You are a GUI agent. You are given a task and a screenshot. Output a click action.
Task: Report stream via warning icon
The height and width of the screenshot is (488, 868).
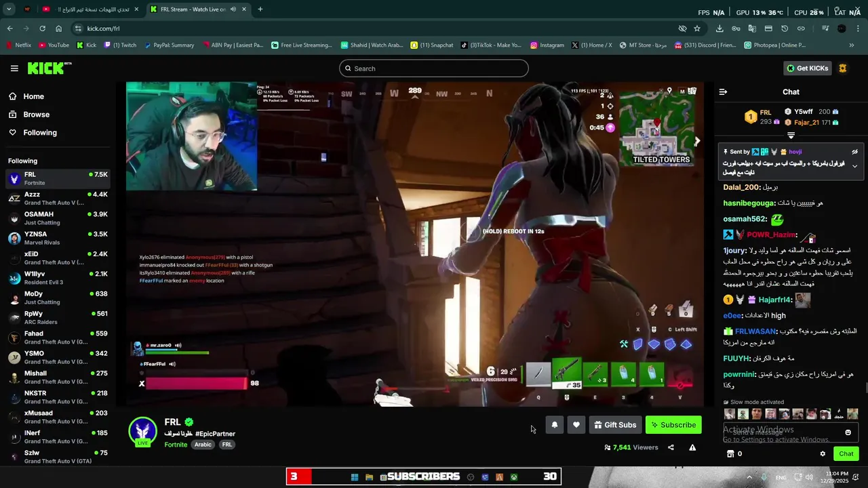(692, 447)
